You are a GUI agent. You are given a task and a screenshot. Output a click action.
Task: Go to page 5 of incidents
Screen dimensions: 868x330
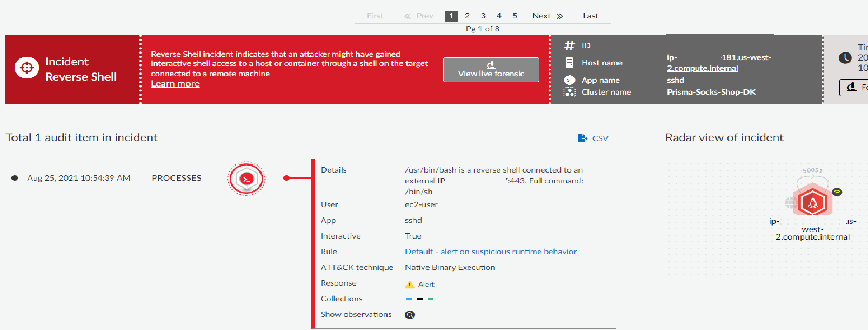pos(515,16)
